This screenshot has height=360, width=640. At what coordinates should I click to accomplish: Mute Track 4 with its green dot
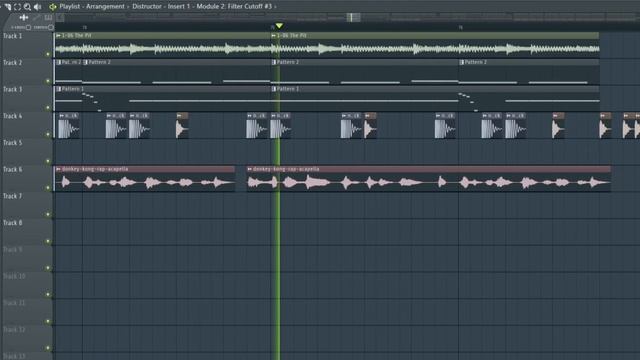[48, 134]
